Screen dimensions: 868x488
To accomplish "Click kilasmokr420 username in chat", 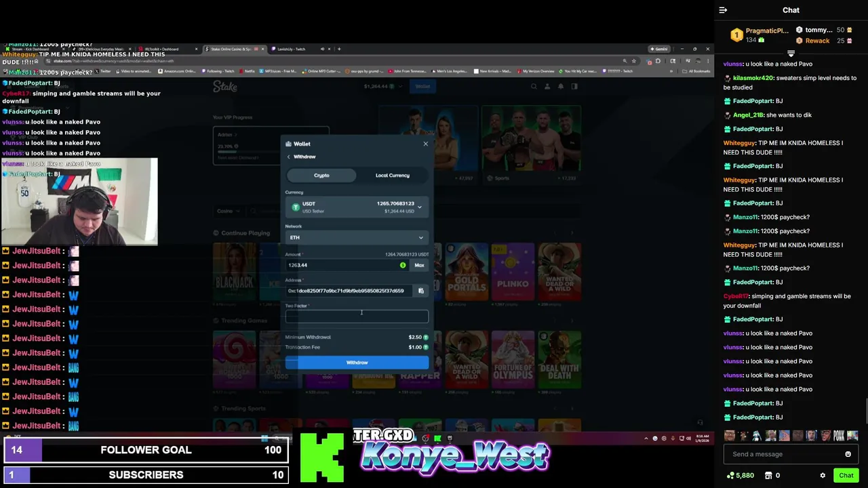I will point(753,78).
